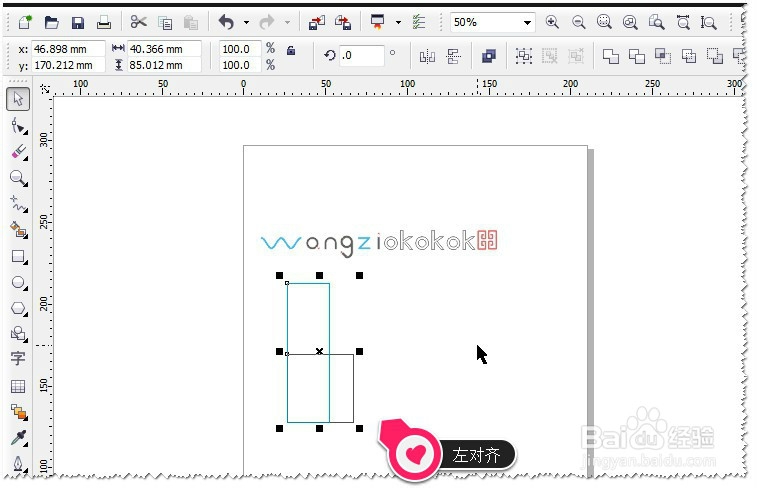
Task: Click the Import icon
Action: click(317, 23)
